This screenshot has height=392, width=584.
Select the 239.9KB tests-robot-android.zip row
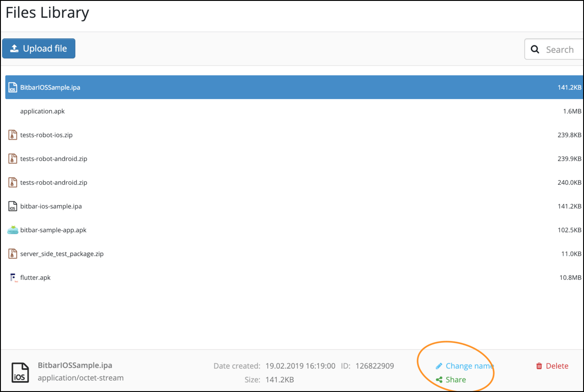(x=54, y=158)
